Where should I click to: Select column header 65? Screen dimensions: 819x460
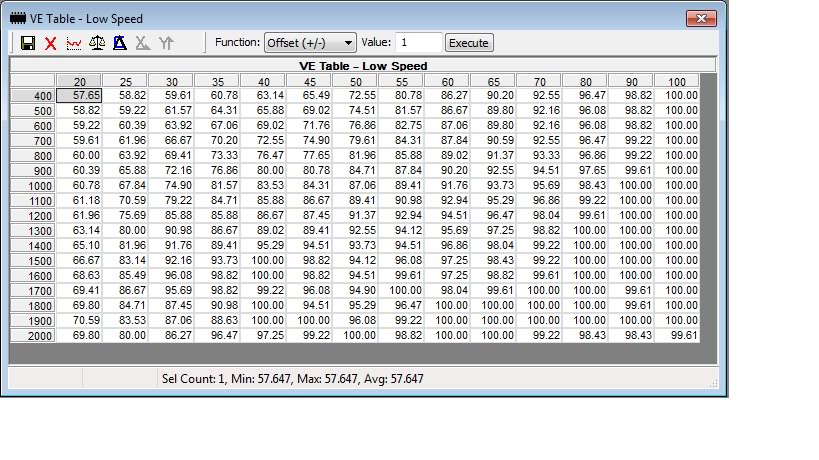(493, 81)
